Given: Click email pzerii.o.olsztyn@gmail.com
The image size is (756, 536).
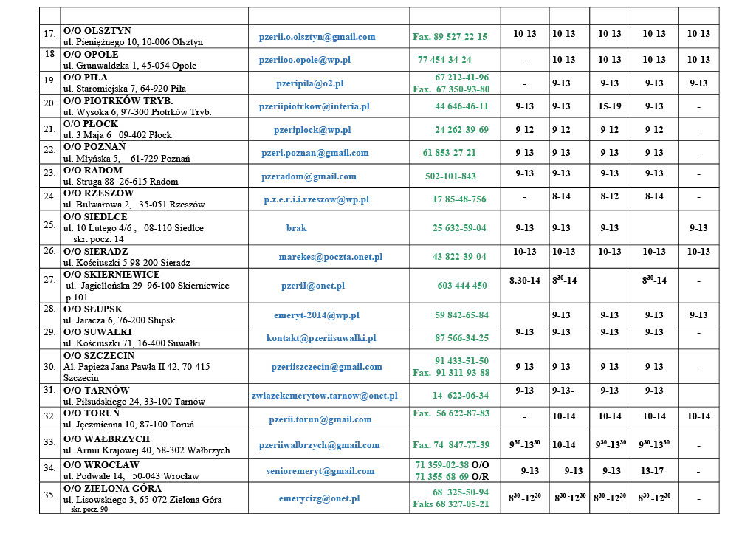Looking at the screenshot, I should [317, 37].
